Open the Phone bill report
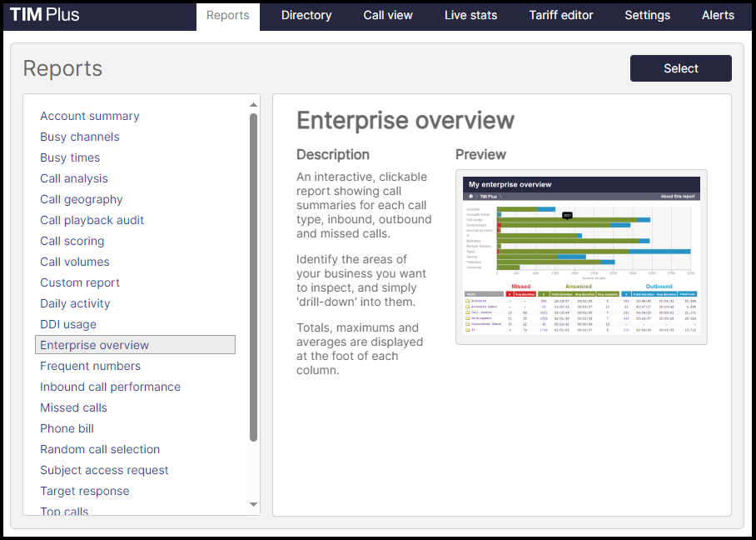The height and width of the screenshot is (540, 756). [x=67, y=428]
